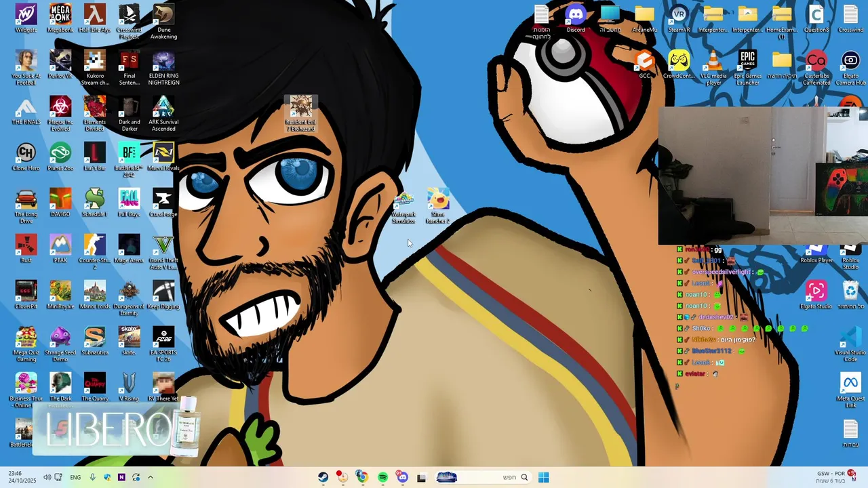Image resolution: width=868 pixels, height=488 pixels.
Task: Open the Wildgate desktop shortcut
Action: (x=26, y=18)
